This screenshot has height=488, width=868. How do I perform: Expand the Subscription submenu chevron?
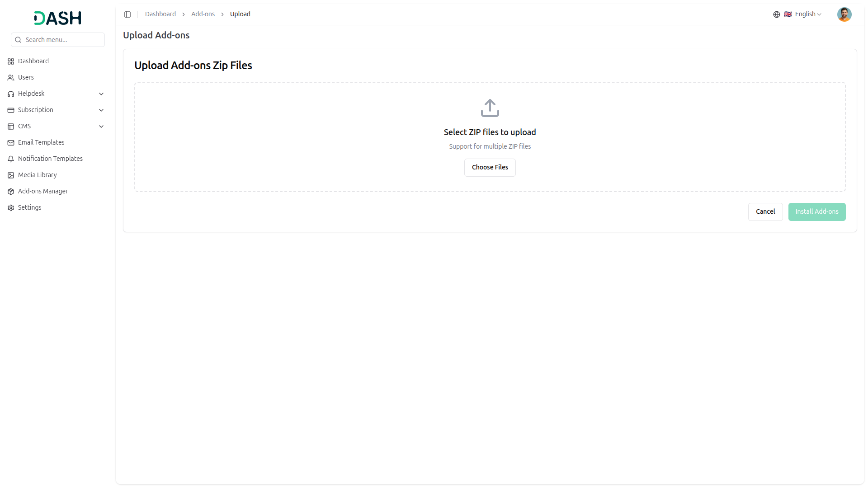[x=101, y=110]
